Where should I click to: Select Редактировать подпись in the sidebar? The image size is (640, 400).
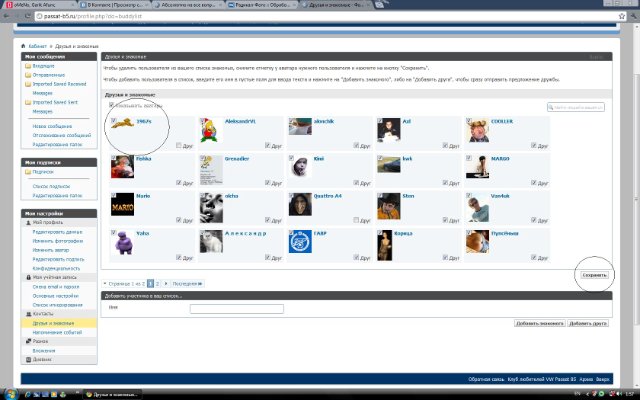pos(57,259)
